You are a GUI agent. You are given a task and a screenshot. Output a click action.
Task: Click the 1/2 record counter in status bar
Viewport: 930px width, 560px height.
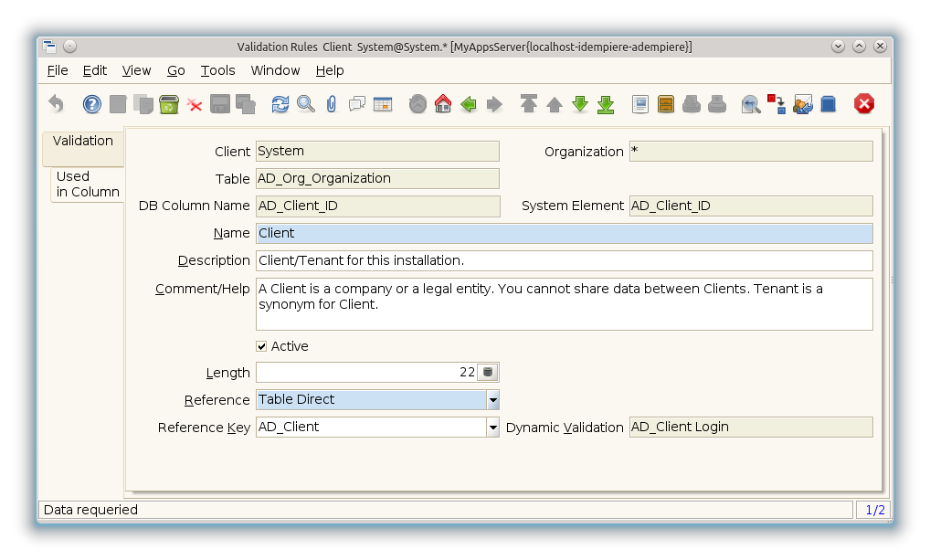click(874, 510)
